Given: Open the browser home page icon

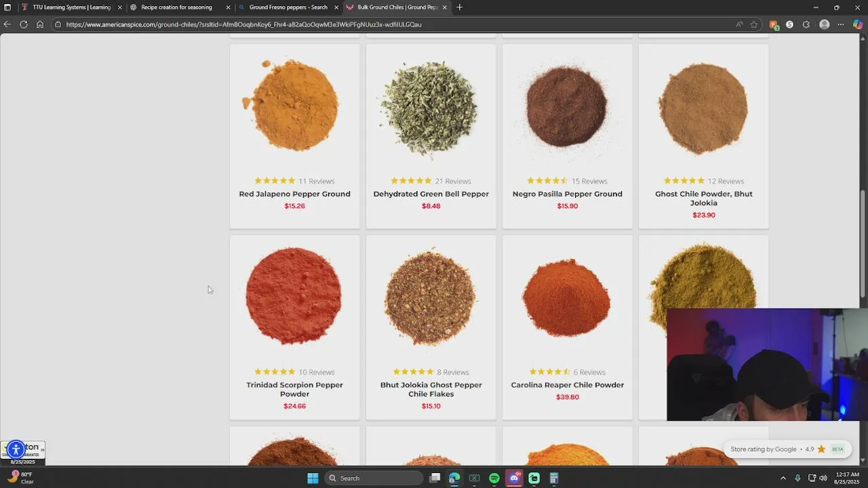Looking at the screenshot, I should pyautogui.click(x=40, y=24).
